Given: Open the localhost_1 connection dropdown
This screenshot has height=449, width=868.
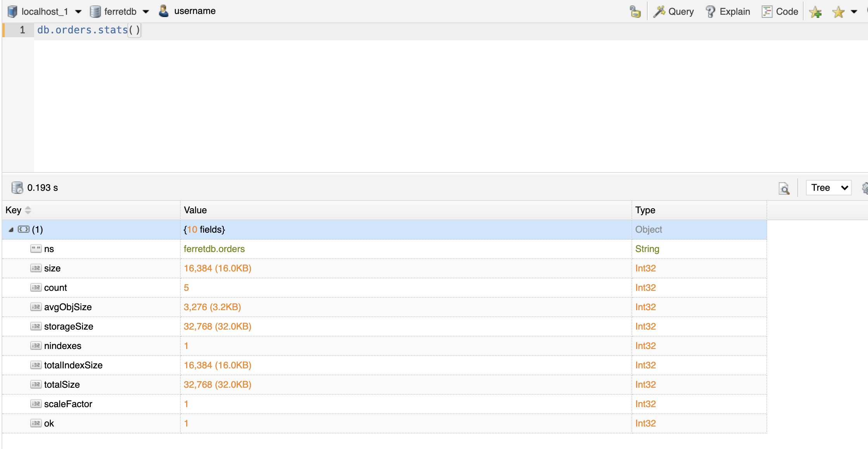Looking at the screenshot, I should 78,12.
